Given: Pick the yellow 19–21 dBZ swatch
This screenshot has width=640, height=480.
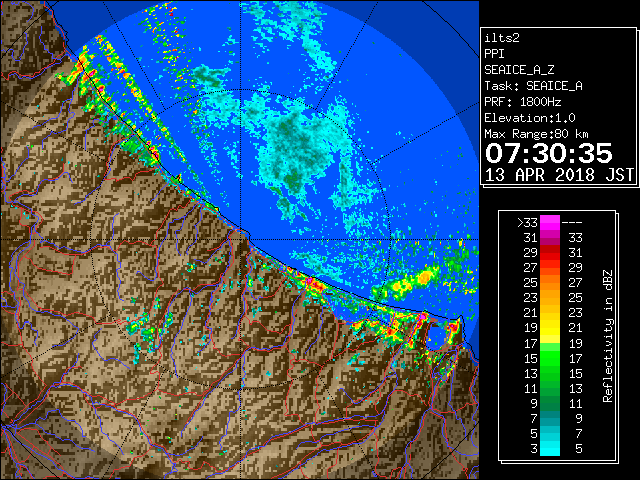Looking at the screenshot, I should coord(550,328).
